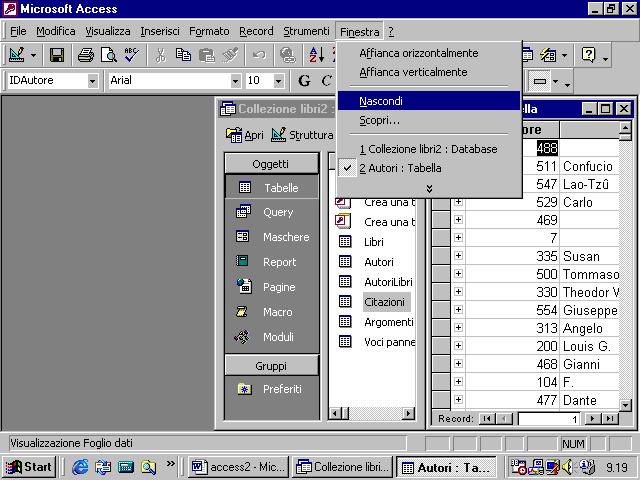This screenshot has width=640, height=480.
Task: Go to last record navigation button
Action: click(x=610, y=418)
